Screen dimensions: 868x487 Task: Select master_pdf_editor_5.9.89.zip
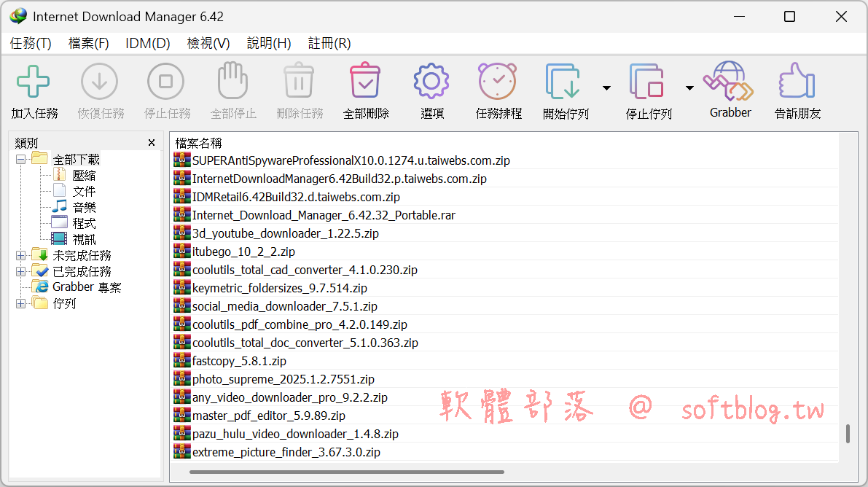[x=259, y=416]
